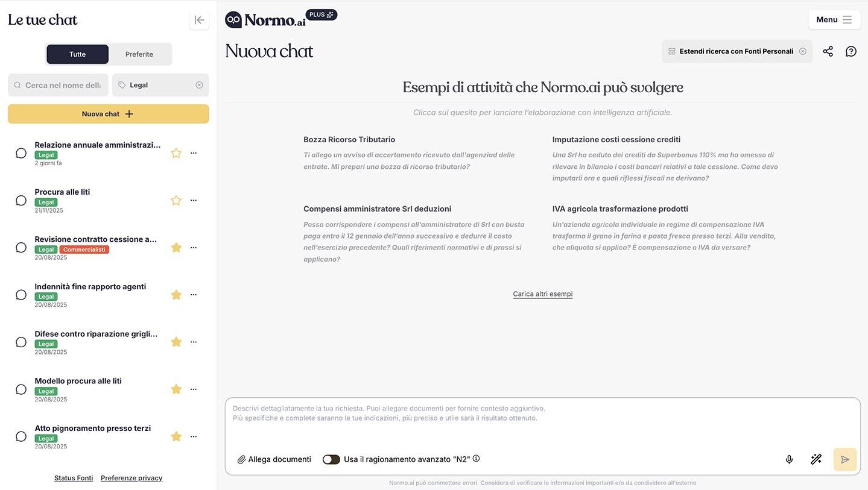Open the chat search magnifier icon
The height and width of the screenshot is (490, 868).
(x=17, y=85)
